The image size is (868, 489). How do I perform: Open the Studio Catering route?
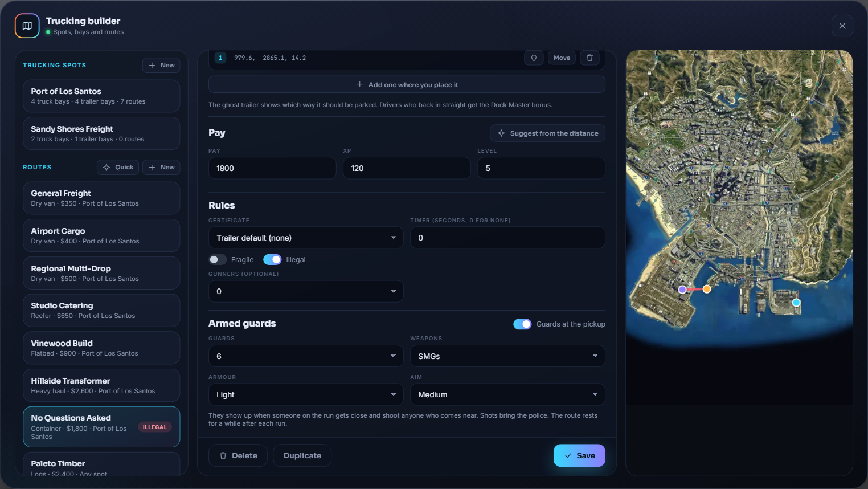point(101,311)
